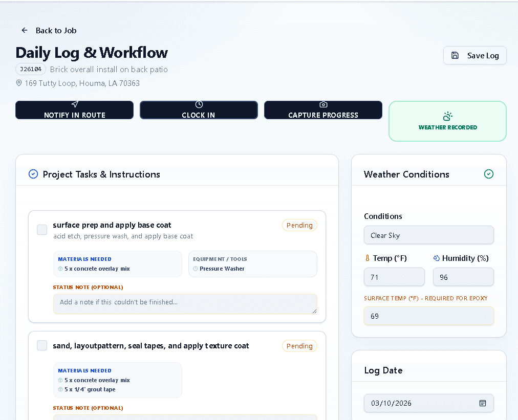Screen dimensions: 518x420
Task: Click the green checkmark on Weather Conditions panel
Action: (x=489, y=174)
